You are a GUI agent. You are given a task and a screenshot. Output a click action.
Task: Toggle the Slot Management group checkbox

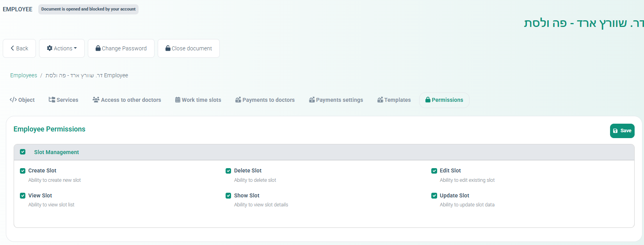coord(23,152)
